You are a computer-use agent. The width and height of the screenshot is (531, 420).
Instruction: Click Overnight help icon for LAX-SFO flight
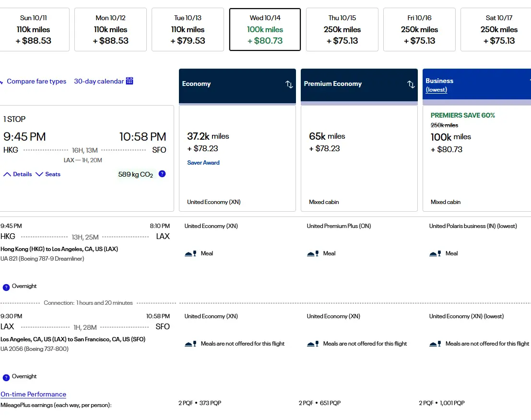click(x=6, y=377)
